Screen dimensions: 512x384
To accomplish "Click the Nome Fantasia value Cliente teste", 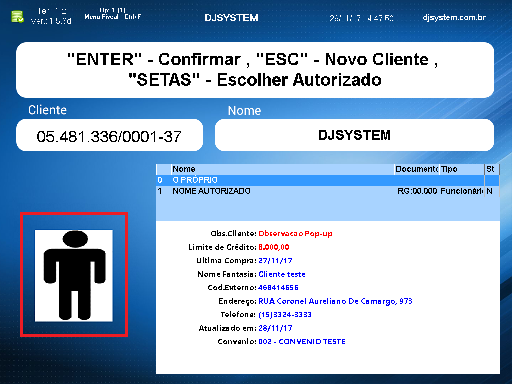I will 282,274.
